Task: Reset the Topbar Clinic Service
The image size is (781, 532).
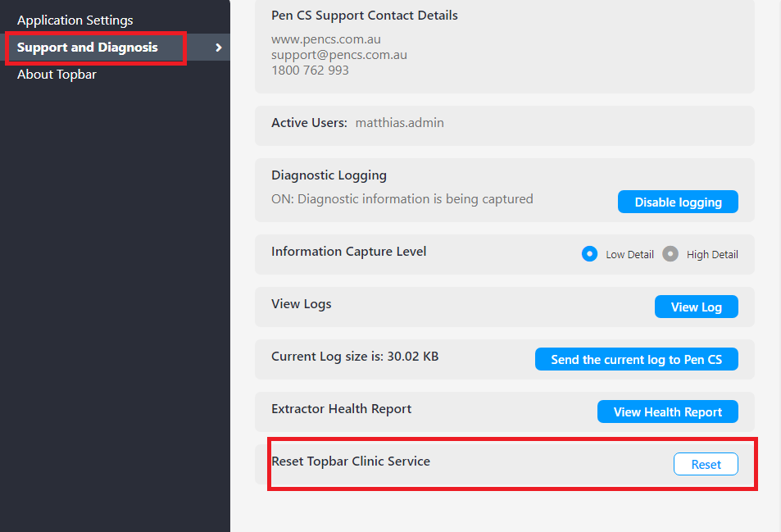Action: tap(706, 464)
